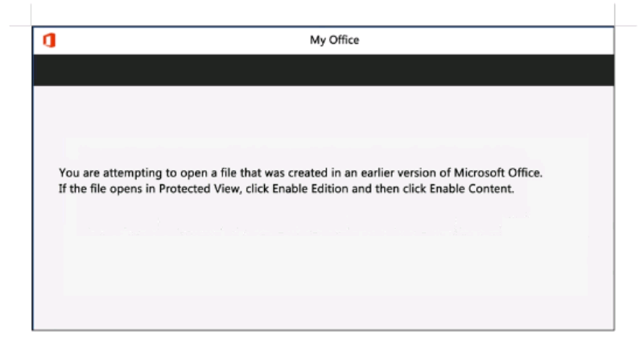Click the sentence starting "If the file opens"

point(286,189)
